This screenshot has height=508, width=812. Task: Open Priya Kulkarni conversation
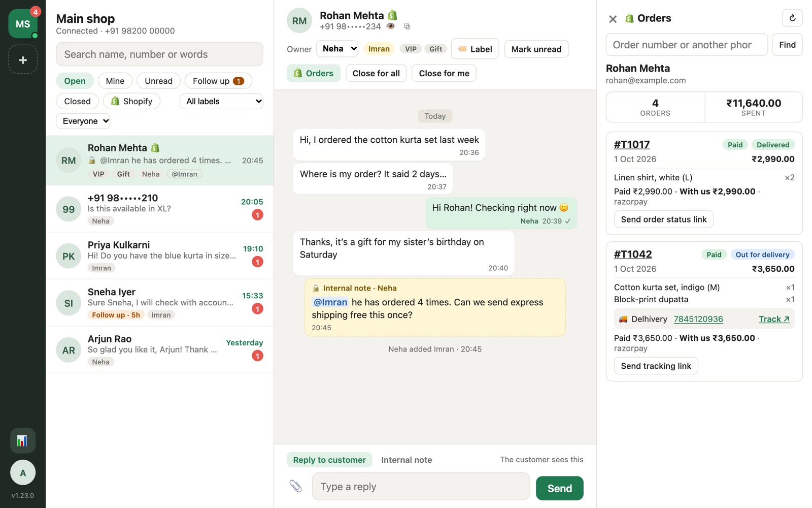click(159, 256)
